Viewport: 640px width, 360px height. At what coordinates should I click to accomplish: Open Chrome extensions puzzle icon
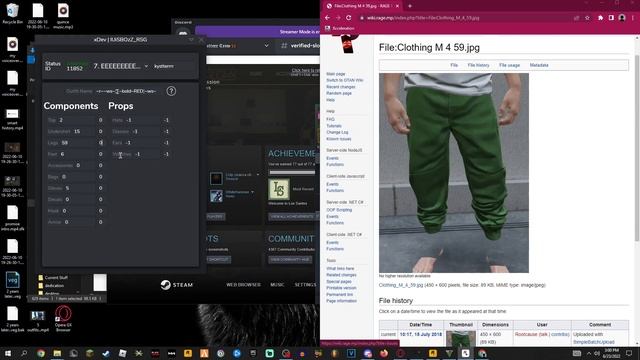[600, 18]
